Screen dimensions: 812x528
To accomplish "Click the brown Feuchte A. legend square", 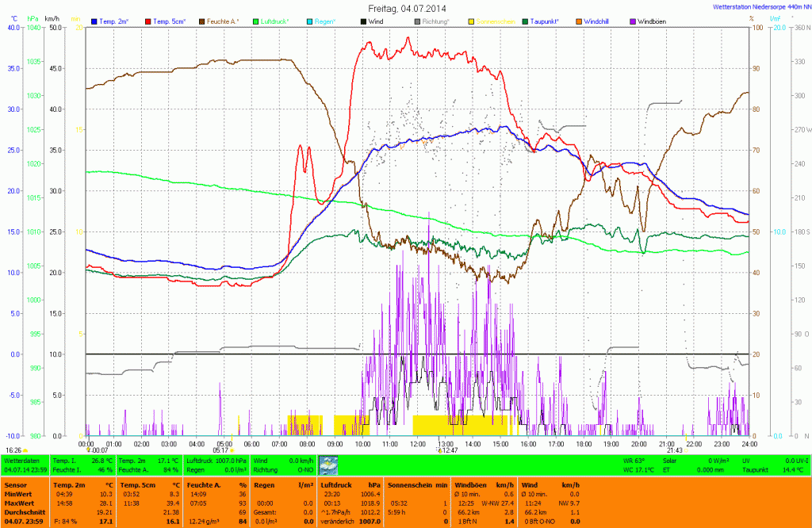I will click(x=201, y=20).
